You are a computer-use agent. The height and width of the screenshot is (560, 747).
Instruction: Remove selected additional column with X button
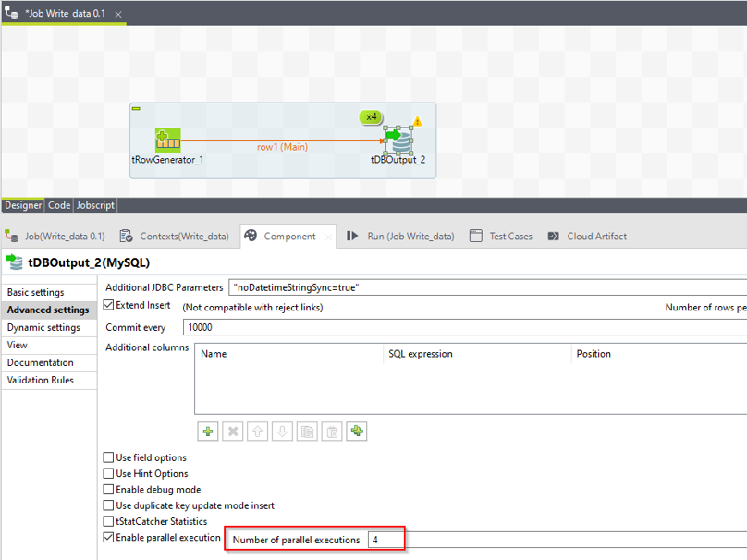point(234,432)
